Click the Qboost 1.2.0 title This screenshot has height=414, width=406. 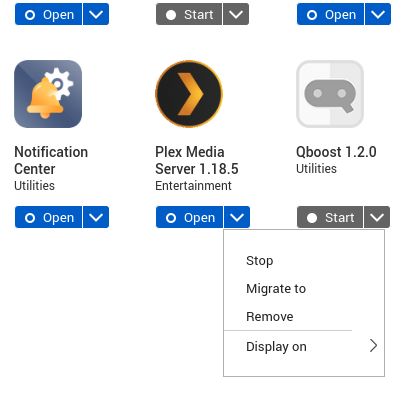[336, 152]
